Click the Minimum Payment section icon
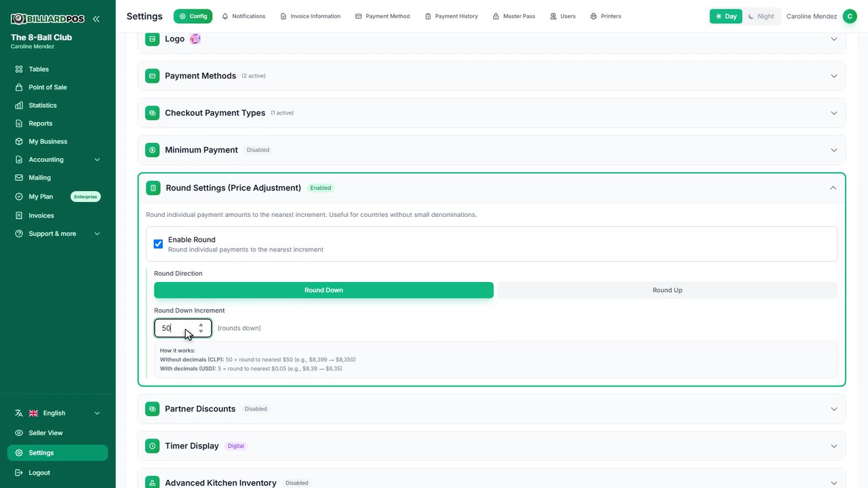 (x=153, y=150)
